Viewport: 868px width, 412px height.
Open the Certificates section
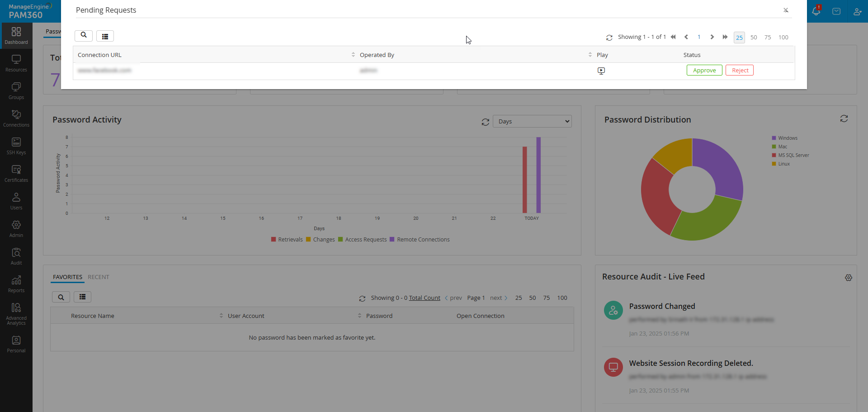[16, 174]
